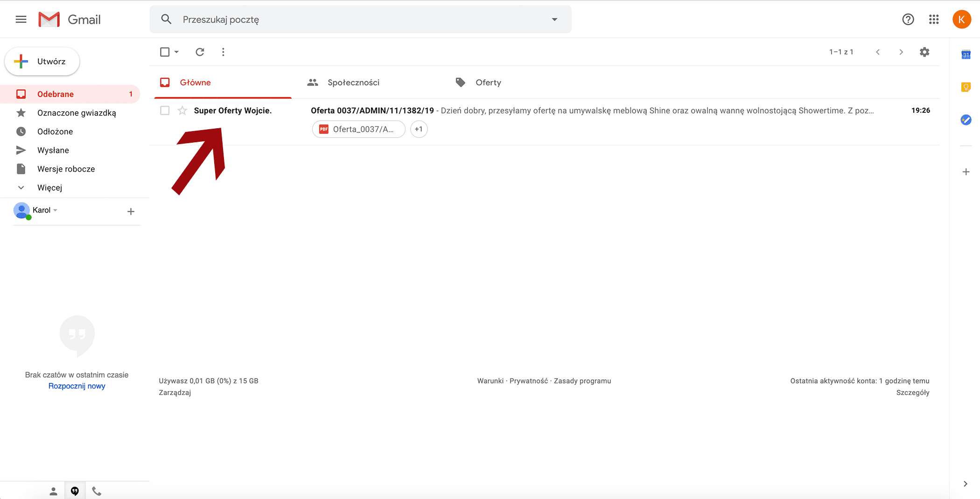Switch to the Główne tab
The image size is (980, 499).
tap(223, 83)
